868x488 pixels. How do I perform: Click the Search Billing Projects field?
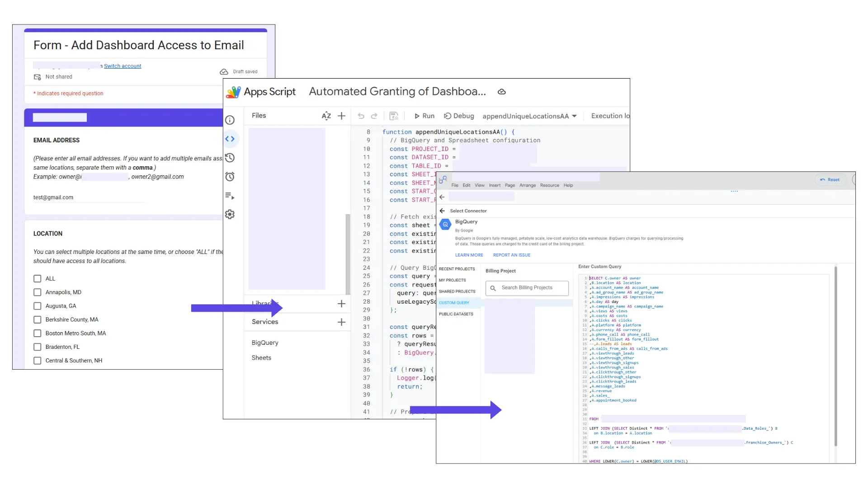[527, 288]
